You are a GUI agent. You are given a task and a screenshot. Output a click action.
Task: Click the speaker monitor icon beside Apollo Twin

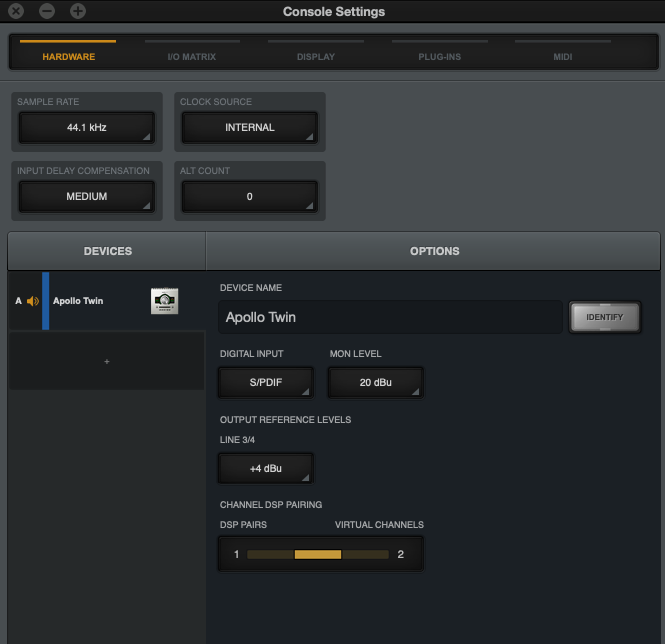(x=33, y=301)
